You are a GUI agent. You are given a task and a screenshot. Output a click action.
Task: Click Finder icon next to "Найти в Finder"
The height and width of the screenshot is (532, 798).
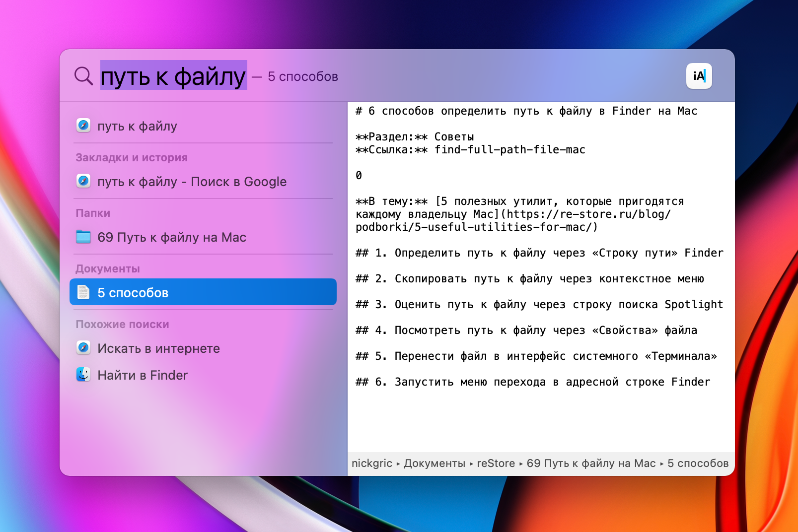click(83, 375)
